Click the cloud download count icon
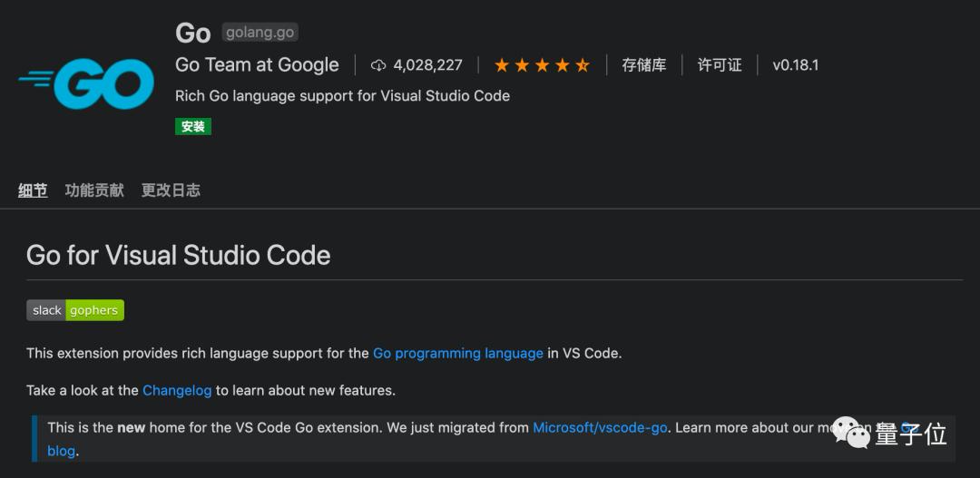 [x=378, y=65]
